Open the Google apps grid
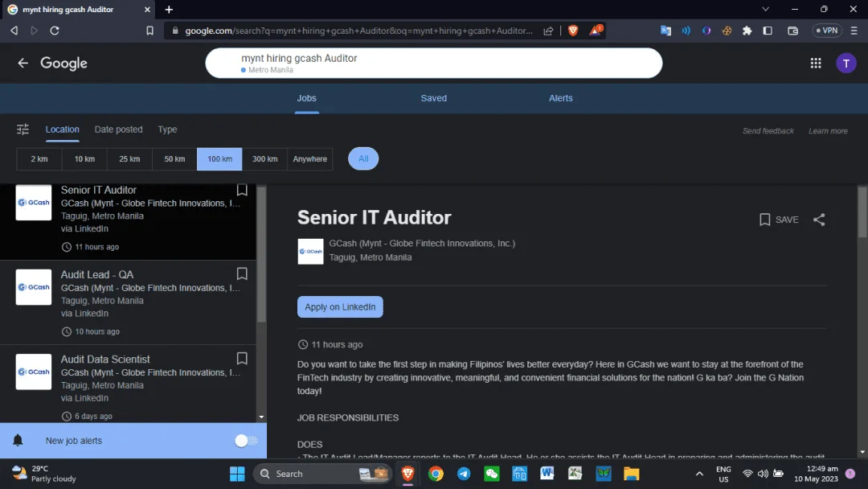This screenshot has height=489, width=868. tap(816, 63)
